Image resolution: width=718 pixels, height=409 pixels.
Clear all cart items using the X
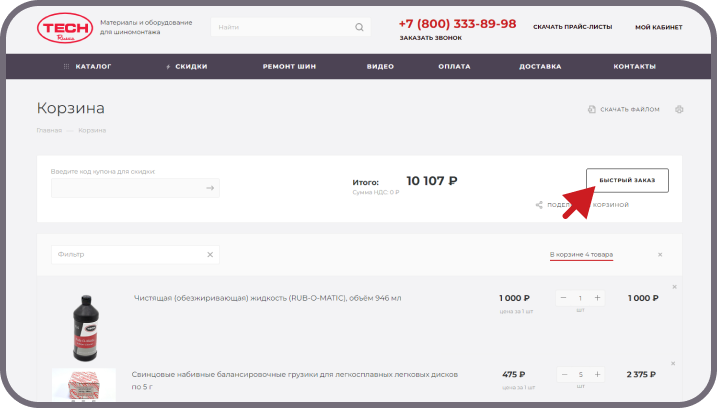[x=660, y=254]
